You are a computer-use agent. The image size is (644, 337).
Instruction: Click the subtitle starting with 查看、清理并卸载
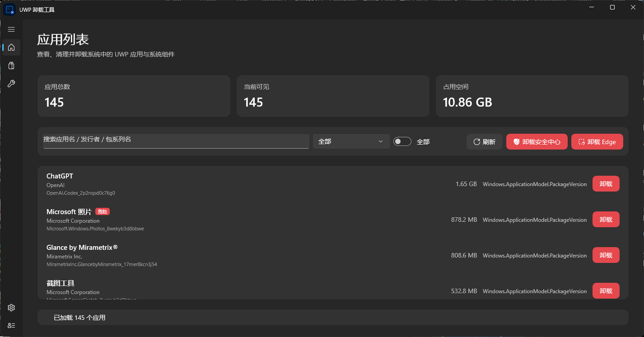point(106,55)
